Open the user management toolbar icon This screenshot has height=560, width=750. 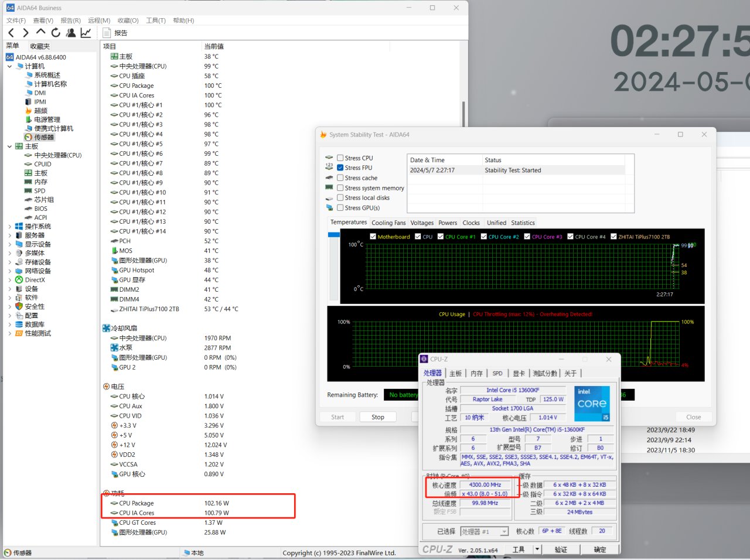[71, 33]
